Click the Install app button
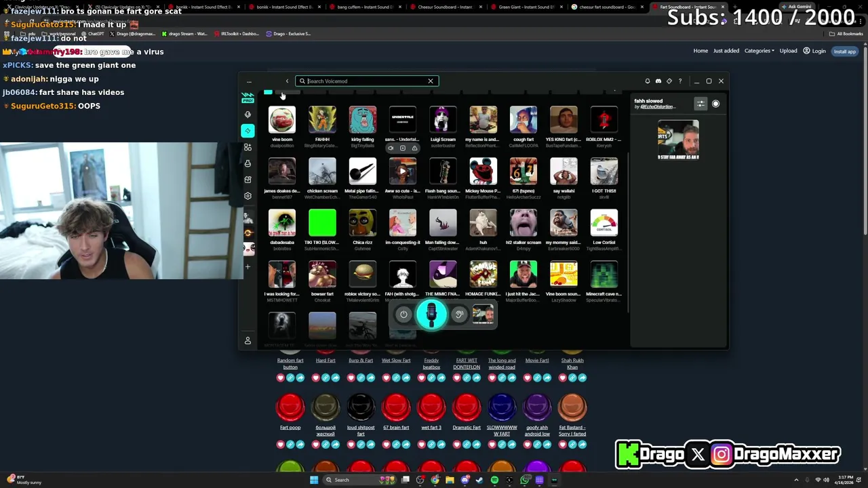Viewport: 868px width, 488px height. click(x=844, y=52)
